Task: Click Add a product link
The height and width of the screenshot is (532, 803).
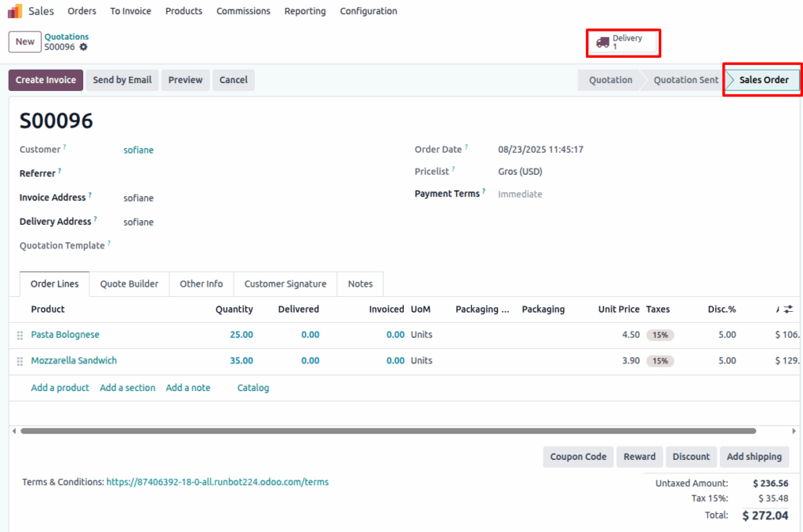Action: [60, 388]
